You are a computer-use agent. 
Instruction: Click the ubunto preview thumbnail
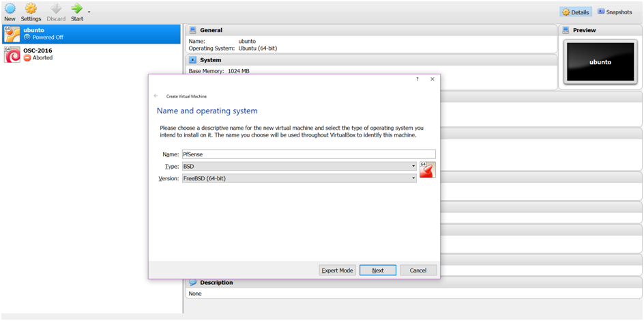point(599,62)
